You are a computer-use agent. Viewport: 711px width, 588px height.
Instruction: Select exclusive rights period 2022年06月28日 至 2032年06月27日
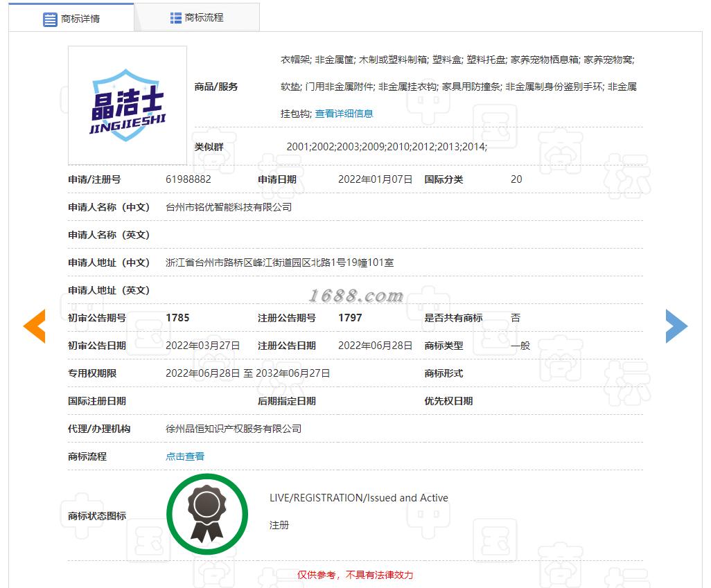tap(247, 373)
